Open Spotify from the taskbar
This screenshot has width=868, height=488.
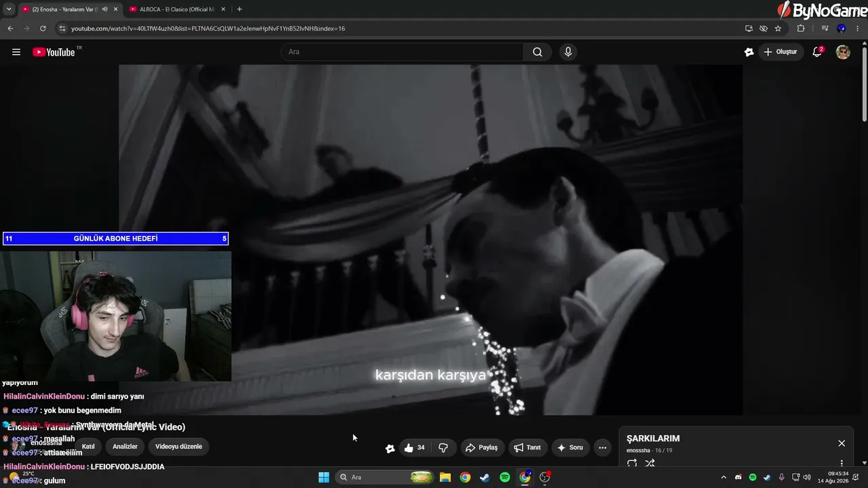505,477
